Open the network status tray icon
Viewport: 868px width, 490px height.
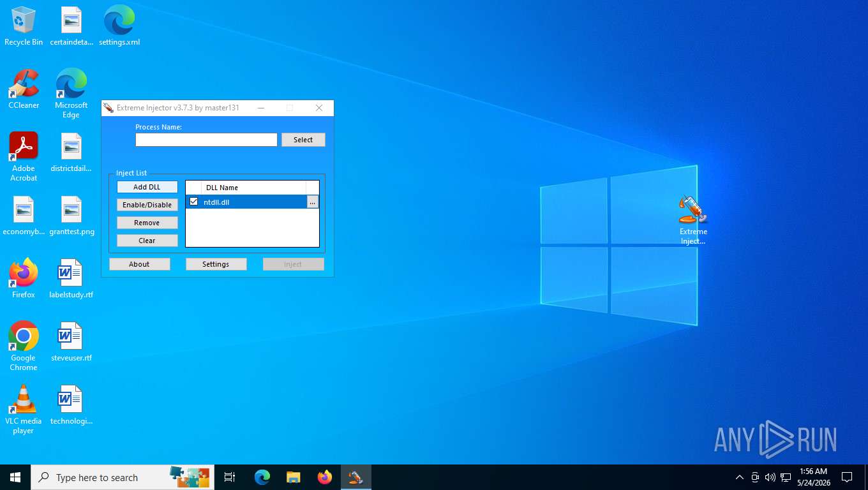(x=786, y=477)
